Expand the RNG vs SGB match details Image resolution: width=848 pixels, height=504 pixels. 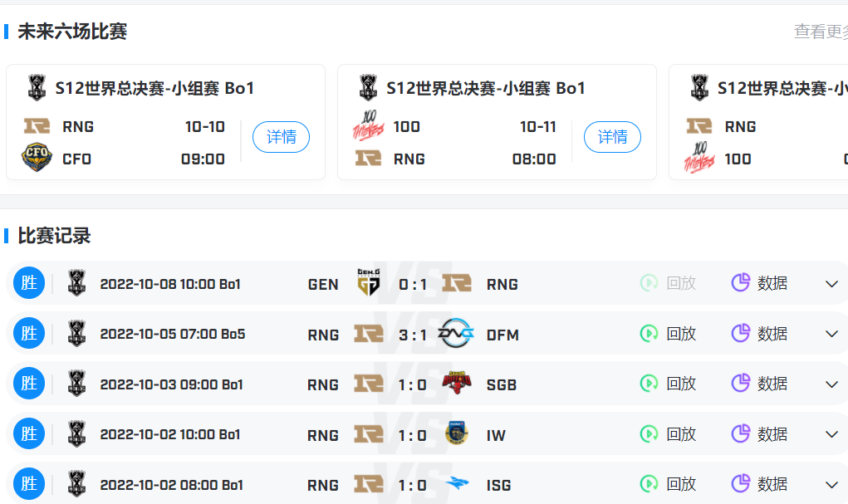click(x=831, y=384)
